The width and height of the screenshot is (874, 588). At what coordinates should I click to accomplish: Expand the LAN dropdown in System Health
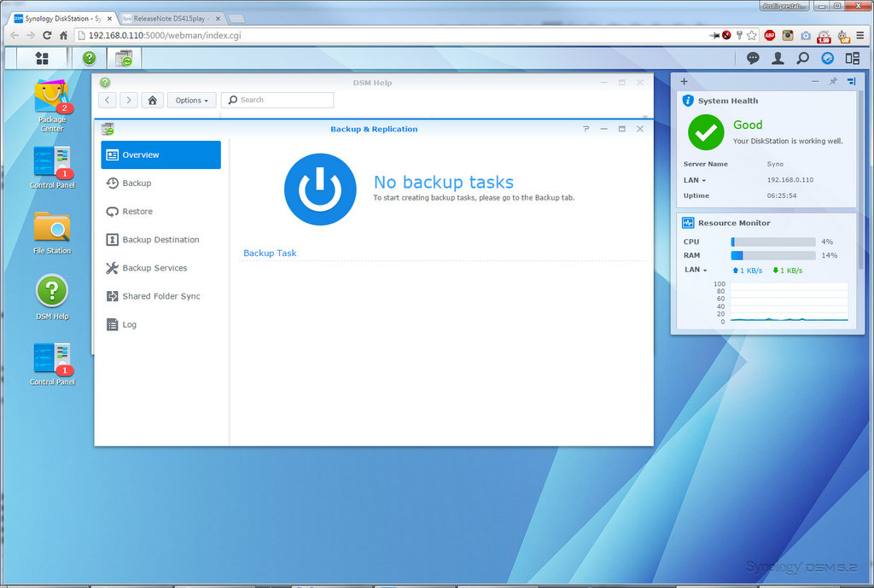pyautogui.click(x=695, y=180)
